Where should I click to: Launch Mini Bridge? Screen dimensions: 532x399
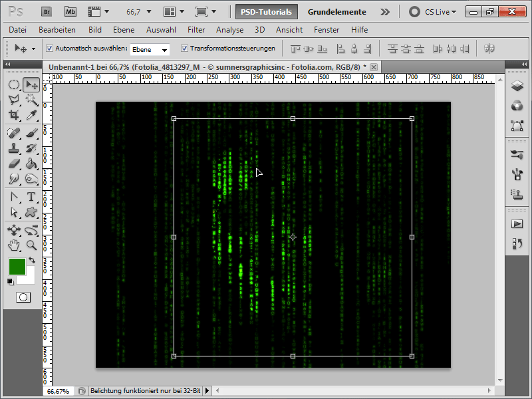(x=70, y=12)
